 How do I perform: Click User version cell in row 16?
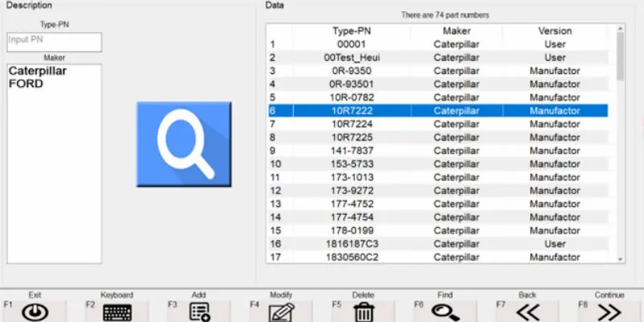tap(555, 244)
